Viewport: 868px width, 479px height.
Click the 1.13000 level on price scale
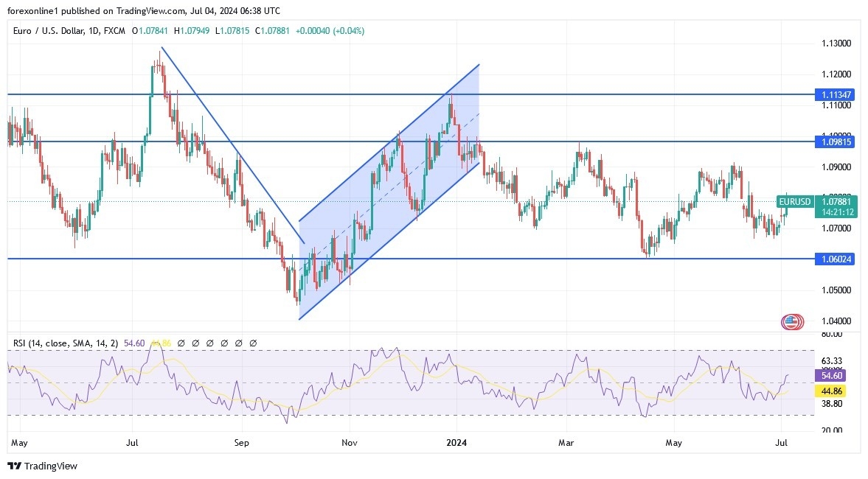click(x=836, y=43)
